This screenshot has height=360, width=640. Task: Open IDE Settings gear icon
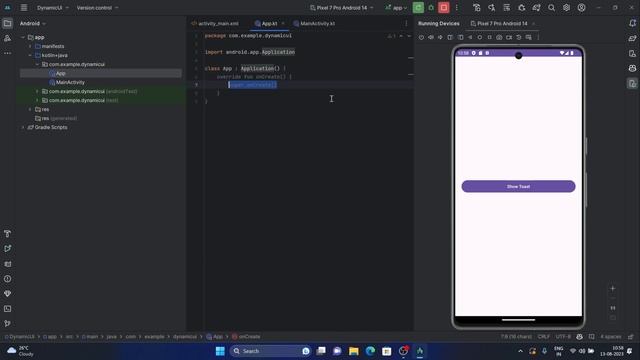click(566, 8)
